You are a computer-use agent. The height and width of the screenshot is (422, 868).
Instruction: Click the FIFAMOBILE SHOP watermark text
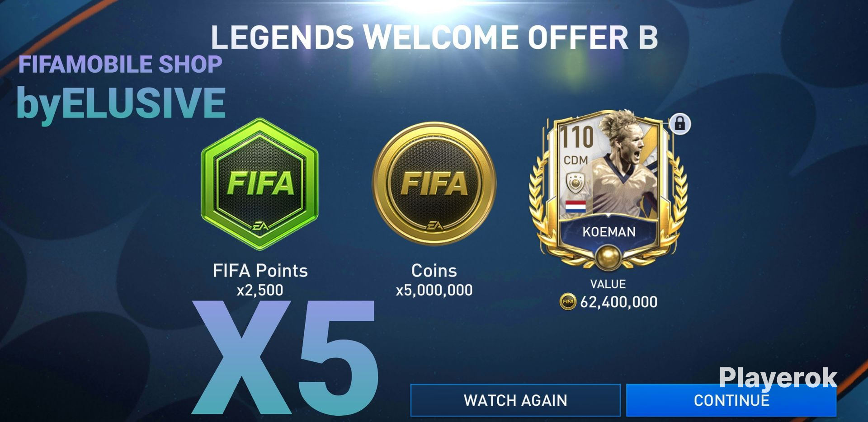pyautogui.click(x=120, y=64)
